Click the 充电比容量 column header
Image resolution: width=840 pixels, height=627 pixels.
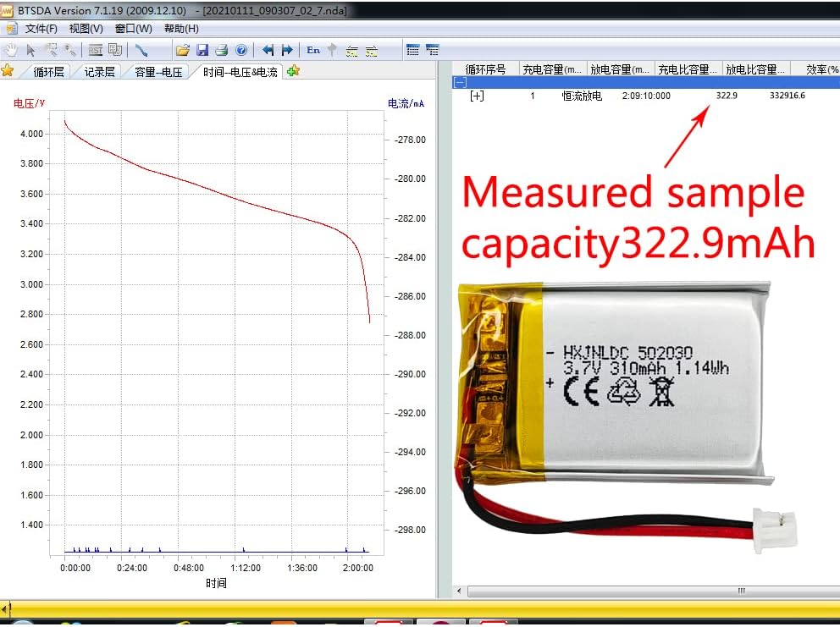688,69
